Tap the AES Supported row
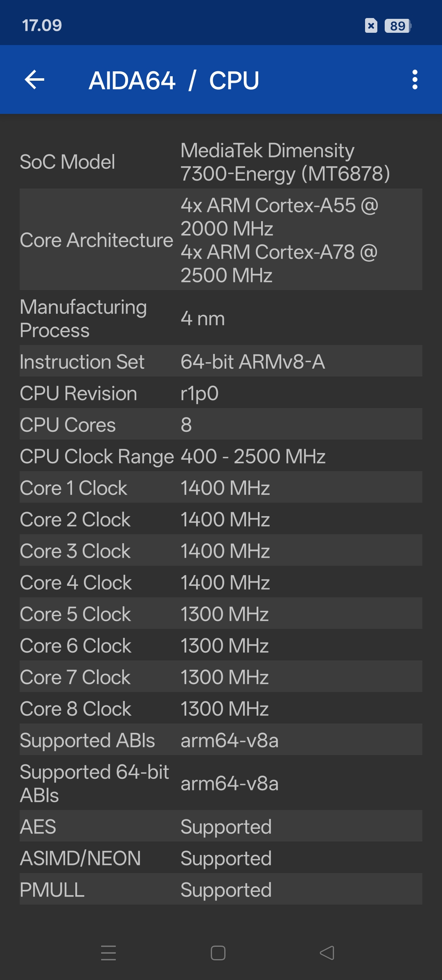The width and height of the screenshot is (442, 980). coord(221,826)
